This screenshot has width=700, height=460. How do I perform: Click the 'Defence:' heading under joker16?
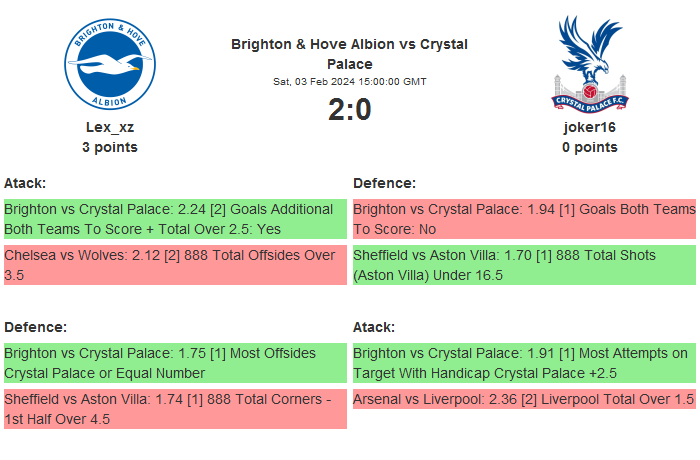point(385,183)
